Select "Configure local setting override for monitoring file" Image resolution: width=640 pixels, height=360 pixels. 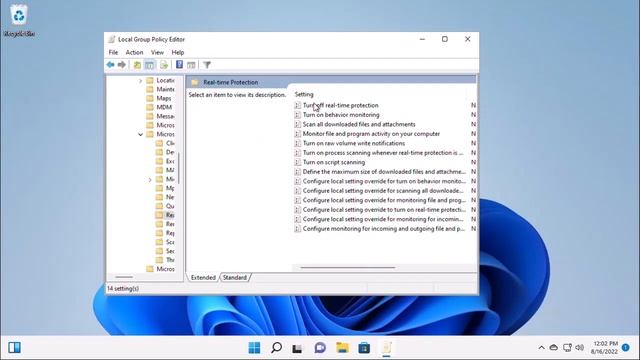pos(384,200)
